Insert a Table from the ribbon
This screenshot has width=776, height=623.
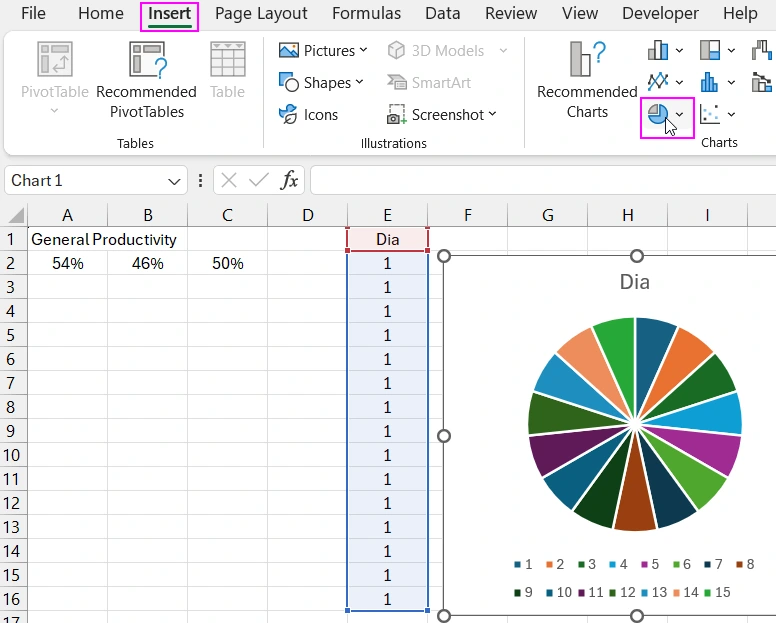pyautogui.click(x=227, y=71)
